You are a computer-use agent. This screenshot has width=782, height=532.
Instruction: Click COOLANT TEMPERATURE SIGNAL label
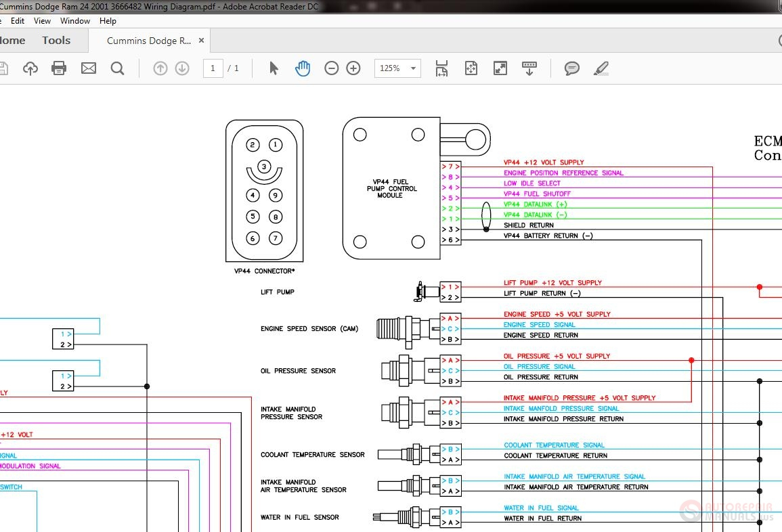pos(554,445)
